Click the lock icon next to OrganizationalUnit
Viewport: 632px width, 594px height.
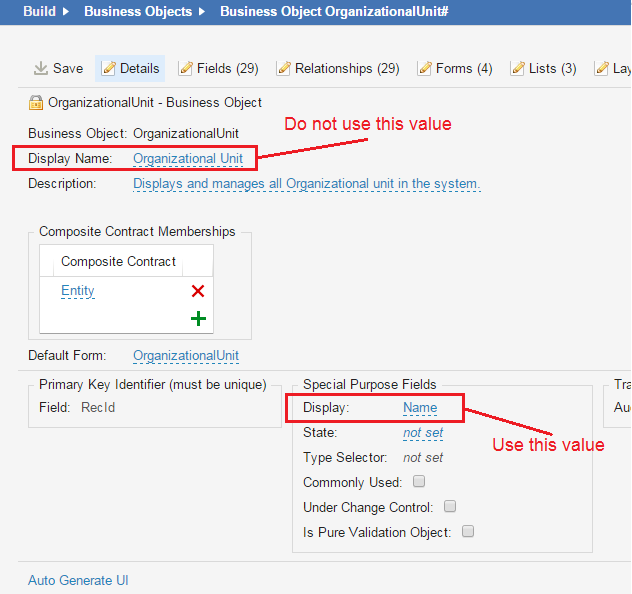pyautogui.click(x=36, y=102)
